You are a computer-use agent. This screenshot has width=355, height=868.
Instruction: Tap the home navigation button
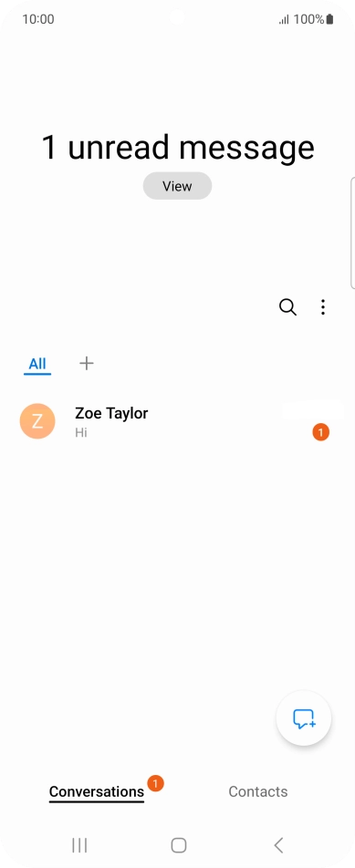coord(178,844)
